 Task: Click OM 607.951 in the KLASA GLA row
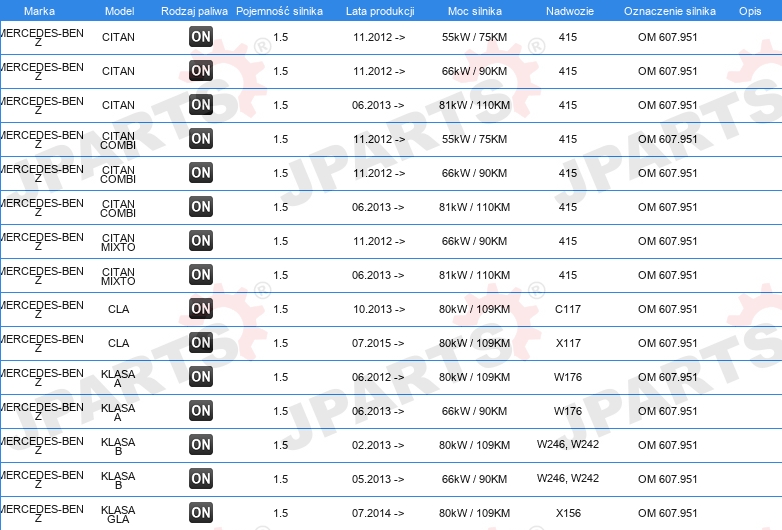668,513
